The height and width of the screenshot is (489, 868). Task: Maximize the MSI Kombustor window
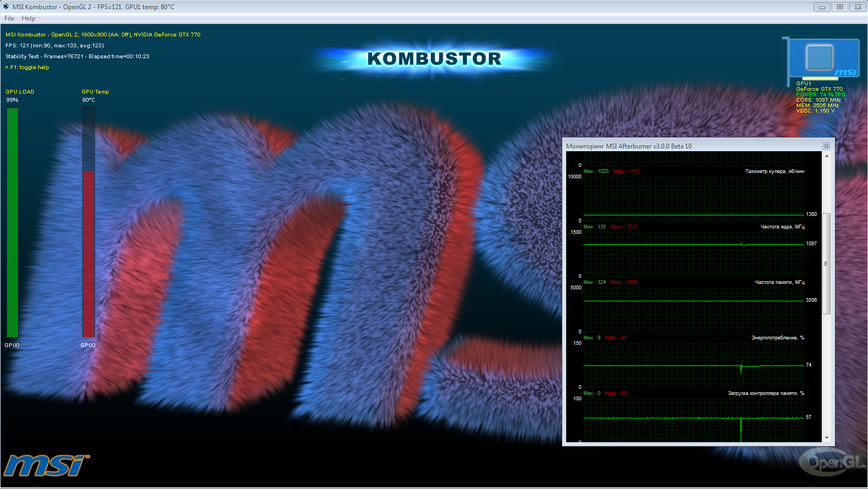pyautogui.click(x=840, y=7)
